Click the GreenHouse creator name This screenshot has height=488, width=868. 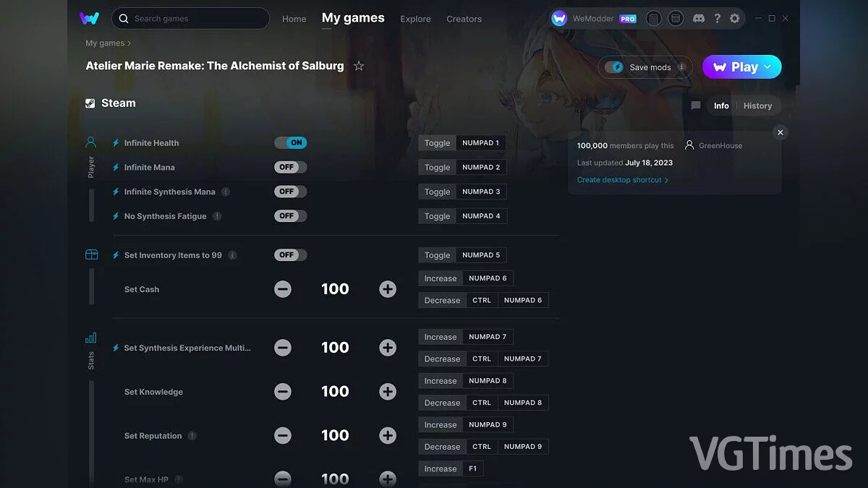(x=720, y=145)
